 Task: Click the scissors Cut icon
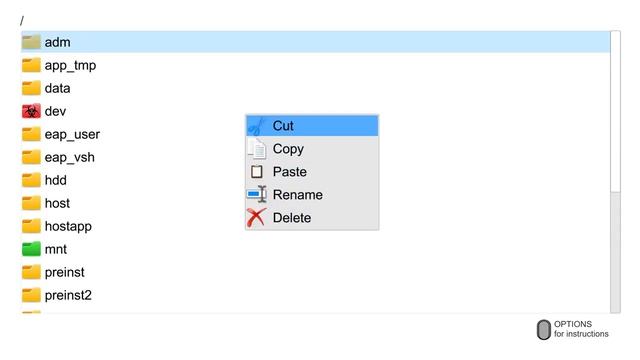pos(257,126)
